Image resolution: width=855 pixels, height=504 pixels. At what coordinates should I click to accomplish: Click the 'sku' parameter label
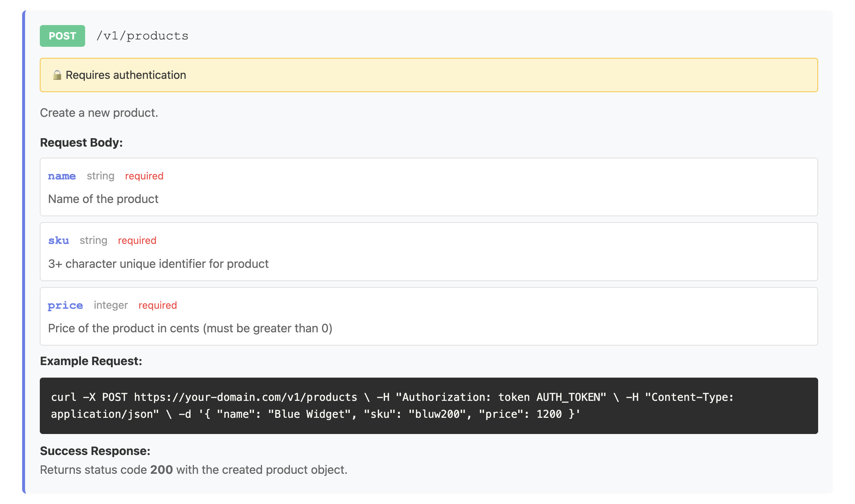click(59, 241)
